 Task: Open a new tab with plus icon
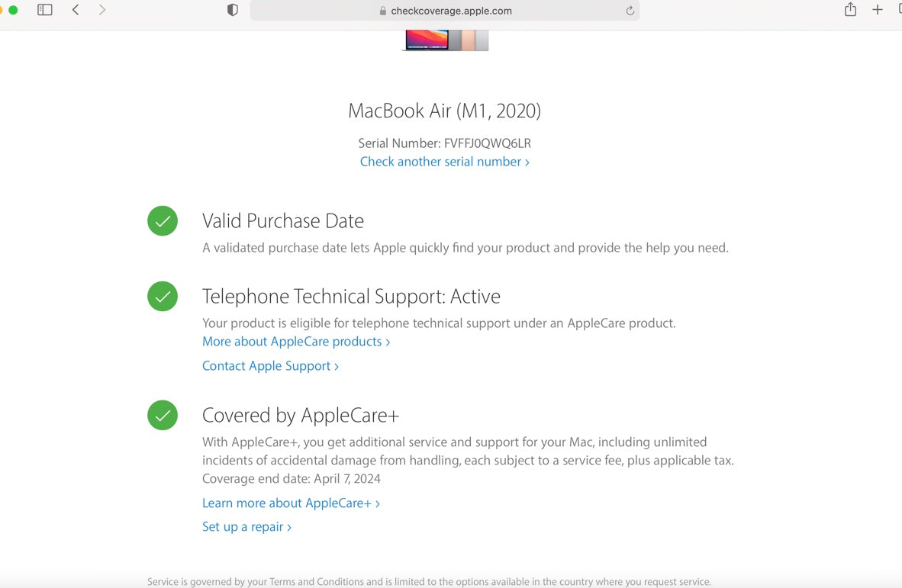point(878,10)
